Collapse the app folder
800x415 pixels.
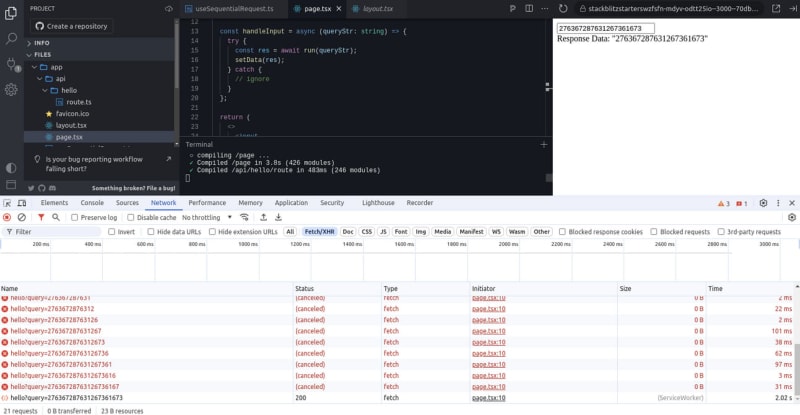(56, 67)
